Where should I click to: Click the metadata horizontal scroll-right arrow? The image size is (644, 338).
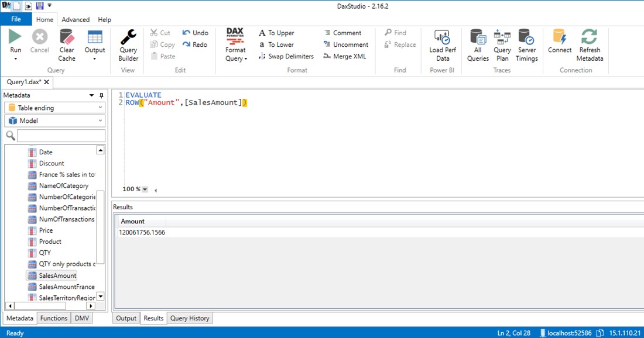91,306
